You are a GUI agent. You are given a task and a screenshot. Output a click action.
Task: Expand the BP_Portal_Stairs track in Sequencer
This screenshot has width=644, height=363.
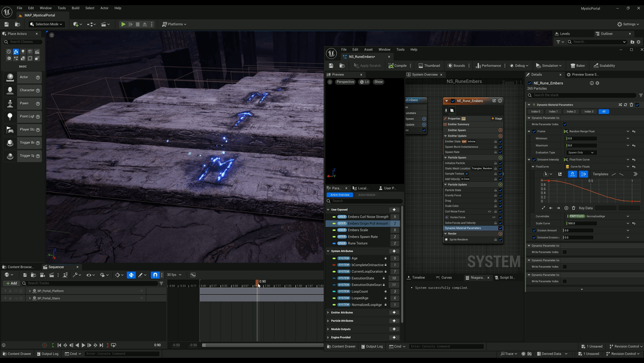click(30, 297)
